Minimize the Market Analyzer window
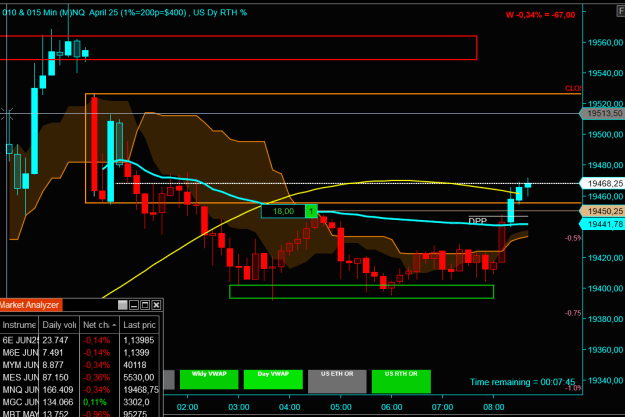Image resolution: width=625 pixels, height=417 pixels. [x=134, y=305]
